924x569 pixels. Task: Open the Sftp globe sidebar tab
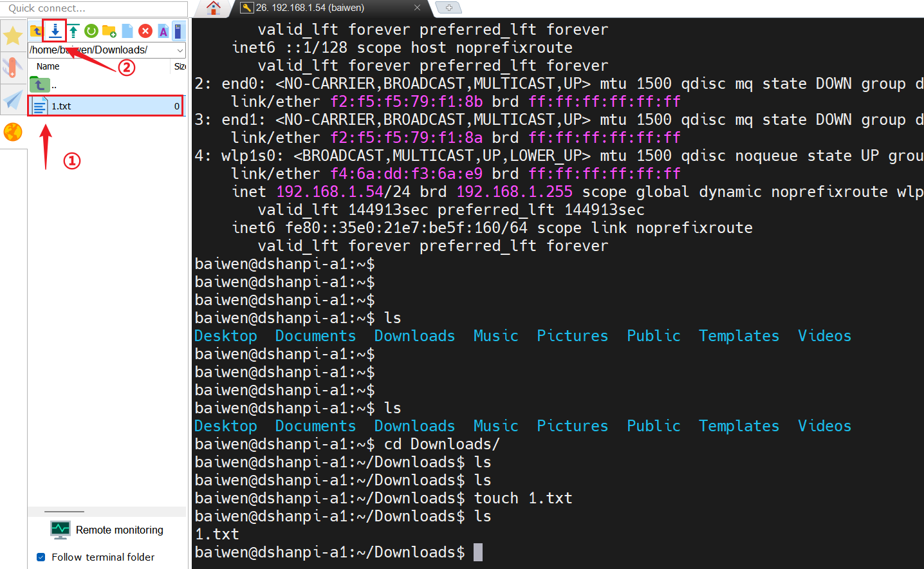[x=13, y=132]
